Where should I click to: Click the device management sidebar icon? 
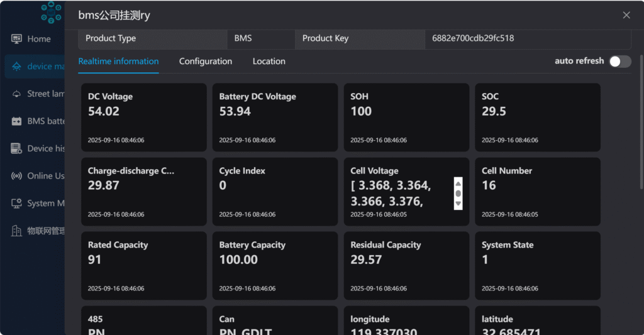click(x=17, y=67)
